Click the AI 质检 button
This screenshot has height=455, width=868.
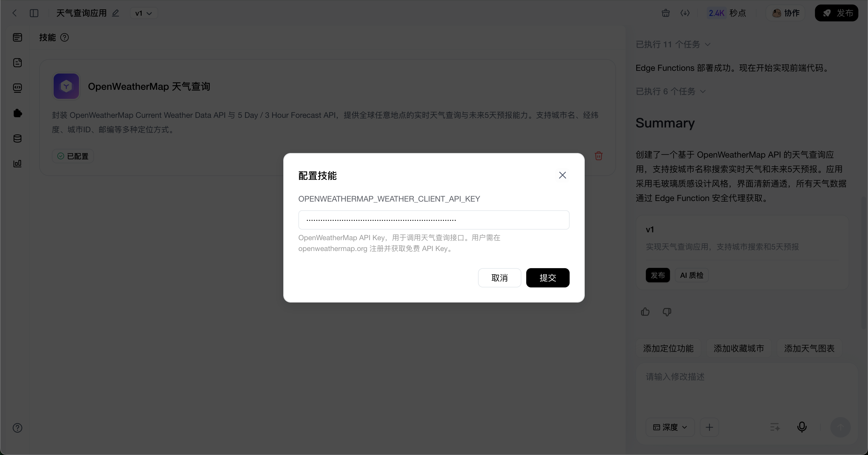coord(691,275)
